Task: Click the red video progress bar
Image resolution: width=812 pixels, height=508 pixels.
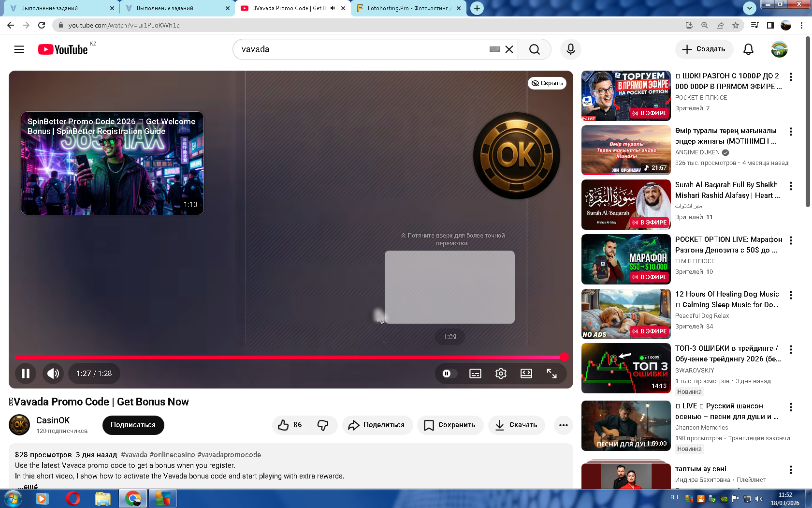Action: point(290,357)
